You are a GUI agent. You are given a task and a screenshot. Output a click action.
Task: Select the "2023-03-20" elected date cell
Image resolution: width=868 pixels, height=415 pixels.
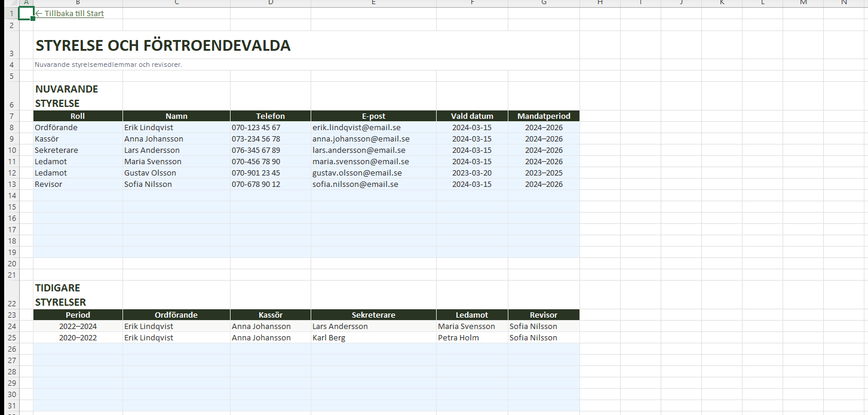click(471, 173)
